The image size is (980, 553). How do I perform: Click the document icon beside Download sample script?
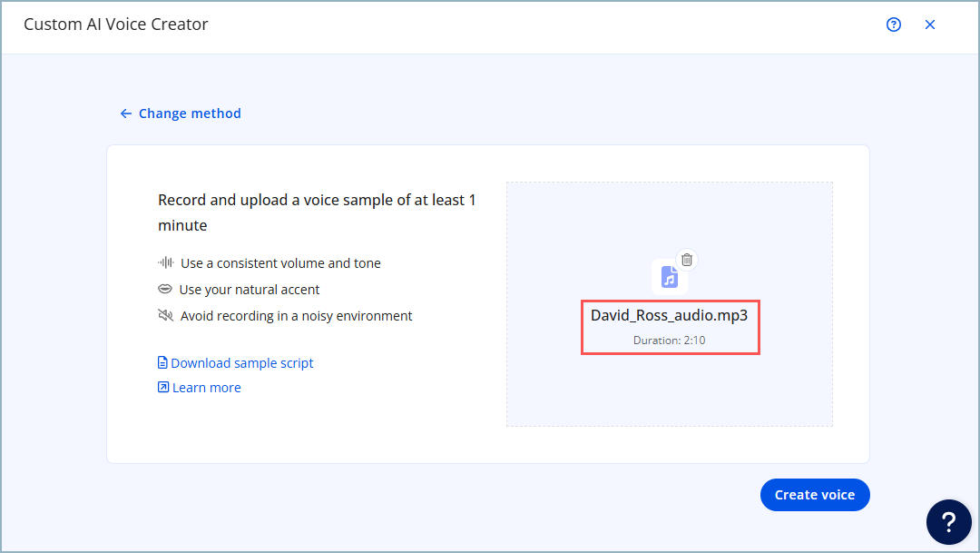coord(163,363)
